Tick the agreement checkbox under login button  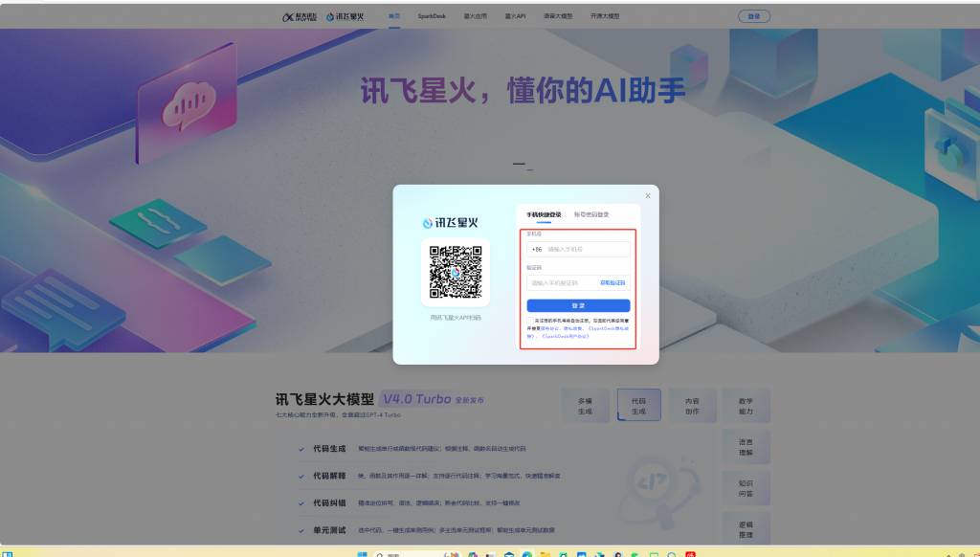(530, 320)
